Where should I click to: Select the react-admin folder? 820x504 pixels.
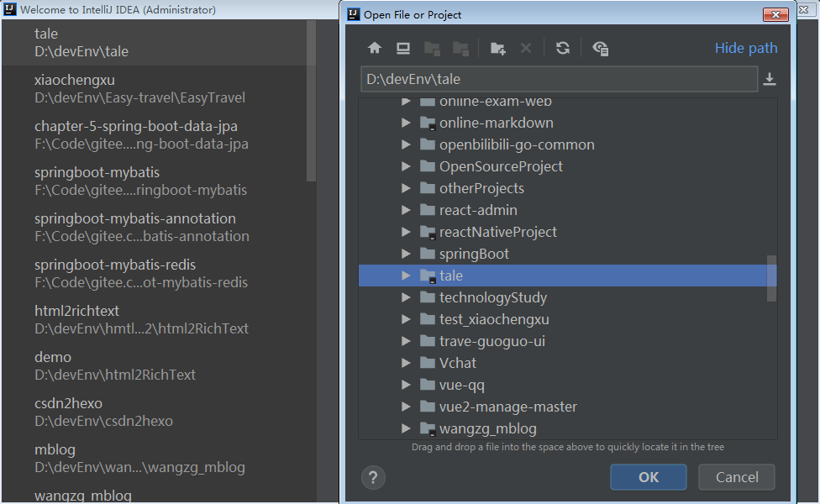pos(477,210)
